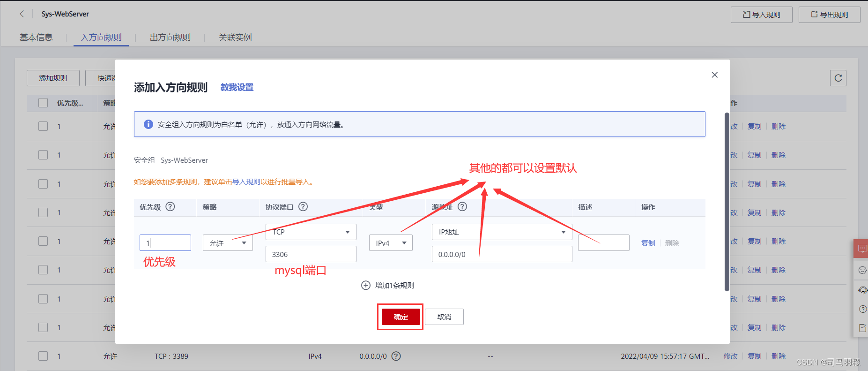
Task: Open the help icon beside 0.0.0.0/0 in the 3389 row
Action: pyautogui.click(x=396, y=356)
